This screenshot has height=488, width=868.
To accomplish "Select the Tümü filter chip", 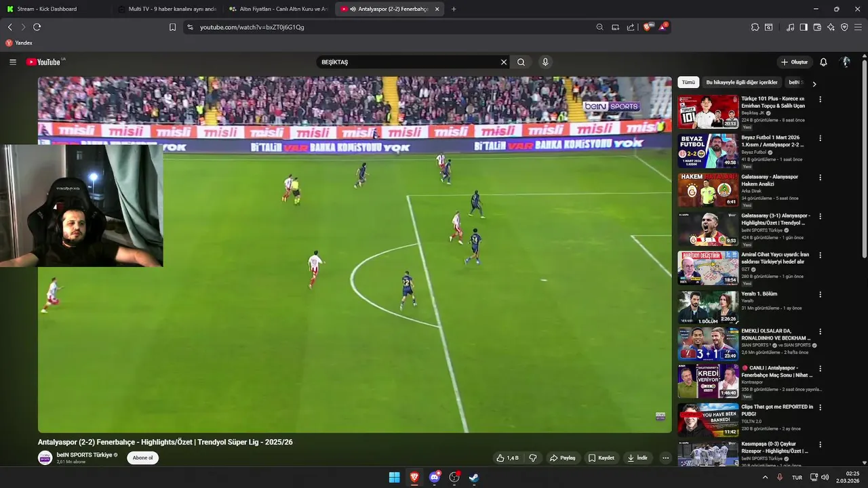I will point(688,82).
